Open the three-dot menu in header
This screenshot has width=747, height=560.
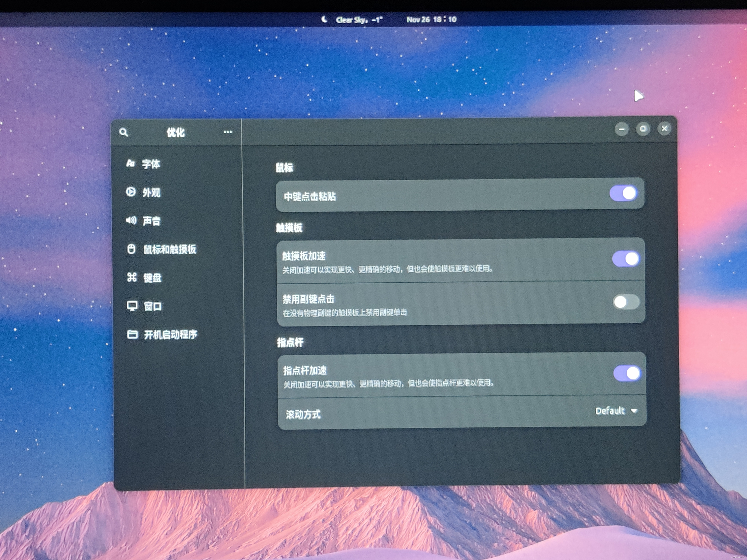tap(228, 132)
